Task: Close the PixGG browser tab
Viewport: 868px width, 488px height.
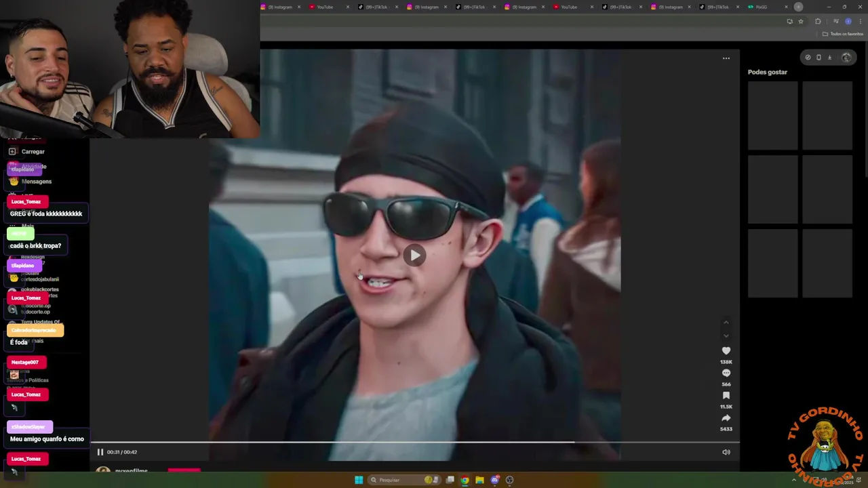Action: pyautogui.click(x=787, y=7)
